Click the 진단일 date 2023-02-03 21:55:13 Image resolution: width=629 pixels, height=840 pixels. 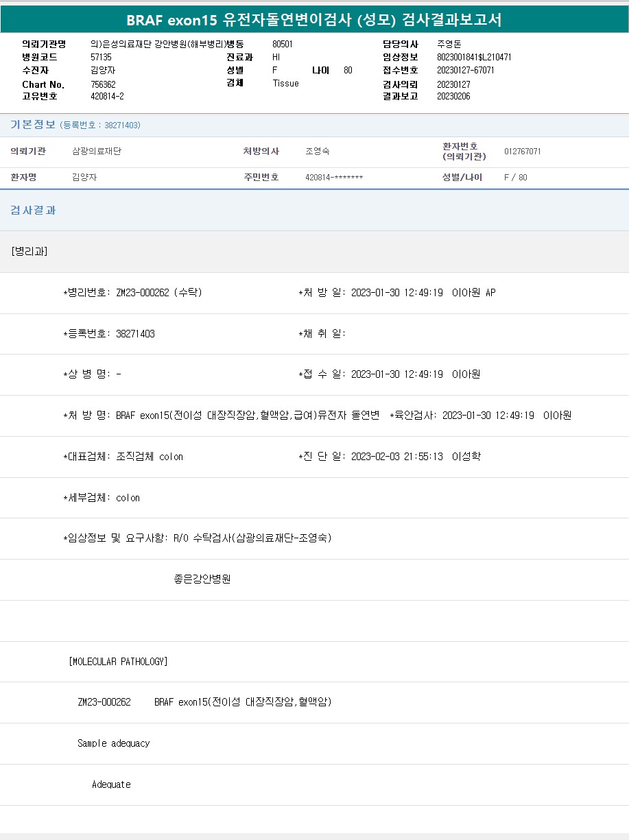point(396,457)
